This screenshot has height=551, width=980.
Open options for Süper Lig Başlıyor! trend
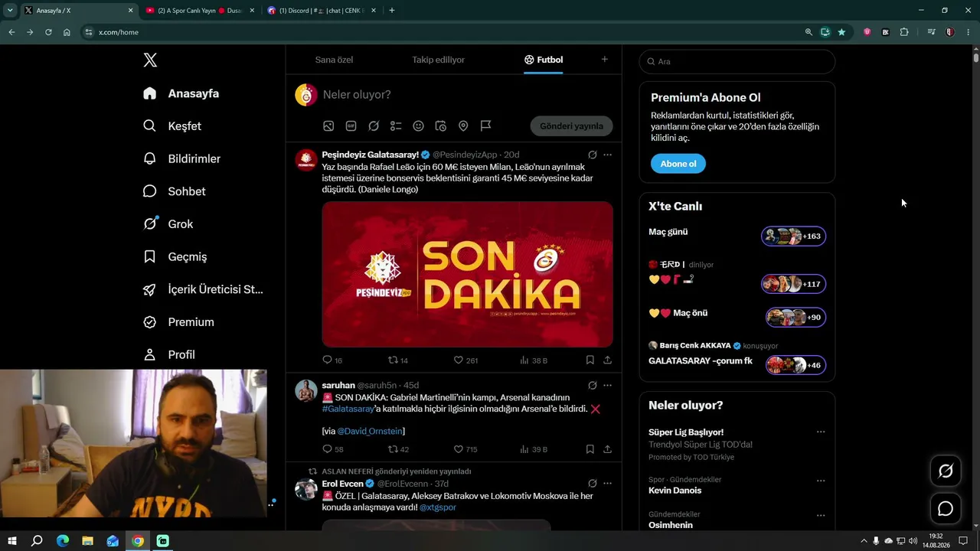[821, 432]
